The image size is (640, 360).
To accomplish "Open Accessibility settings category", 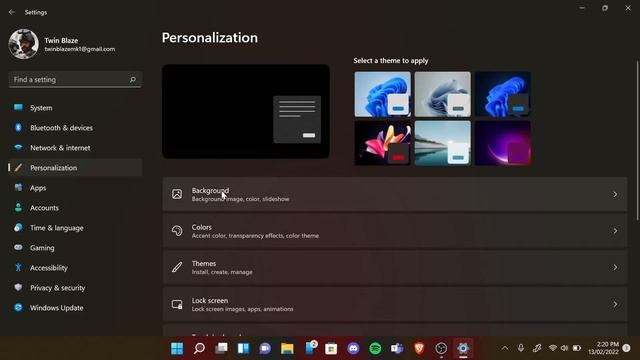I will click(75, 268).
